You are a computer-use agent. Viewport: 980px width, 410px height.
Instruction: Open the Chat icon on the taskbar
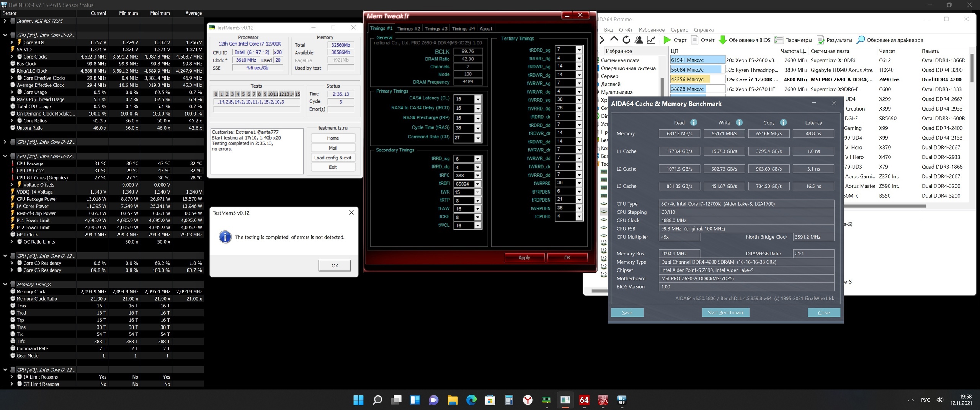433,400
